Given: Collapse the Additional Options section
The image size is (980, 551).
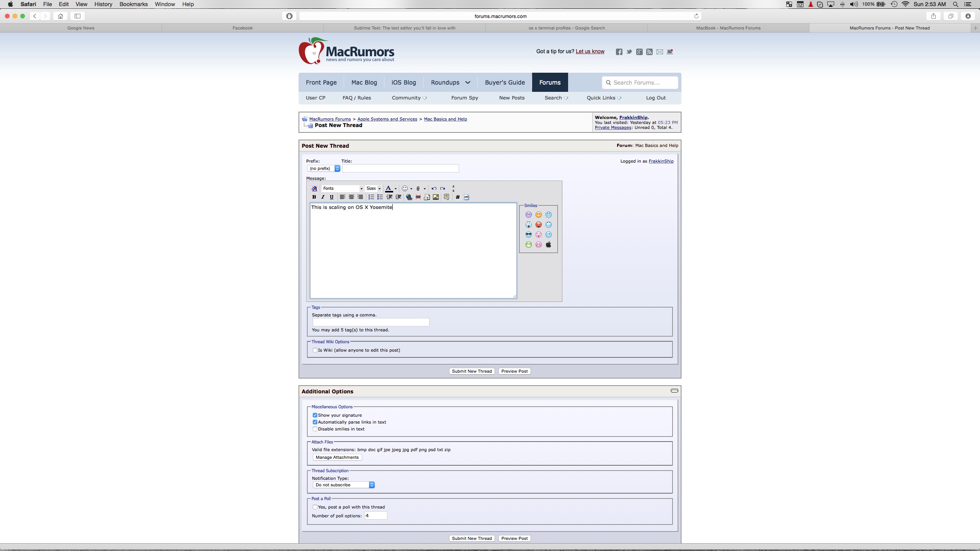Looking at the screenshot, I should [674, 391].
